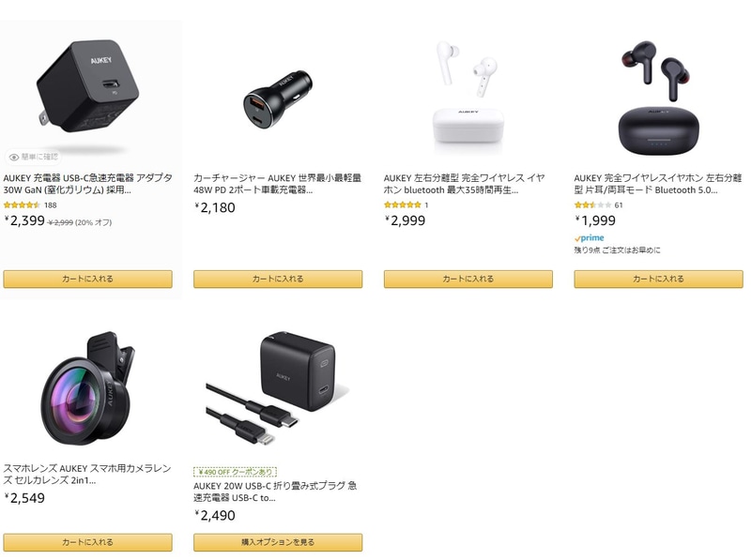The width and height of the screenshot is (751, 560).
Task: Click the ¥490 OFF coupon badge
Action: pyautogui.click(x=236, y=472)
